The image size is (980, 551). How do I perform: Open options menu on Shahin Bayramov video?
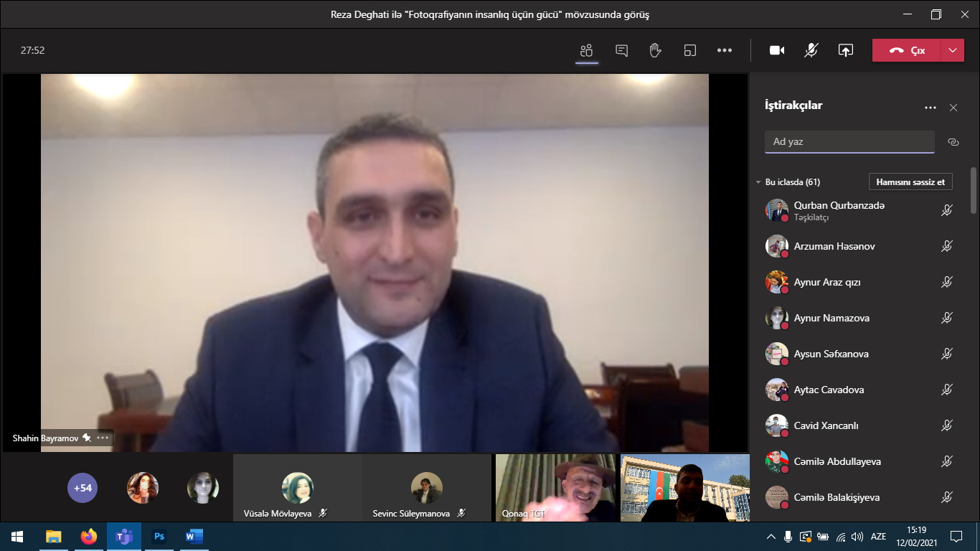click(103, 438)
